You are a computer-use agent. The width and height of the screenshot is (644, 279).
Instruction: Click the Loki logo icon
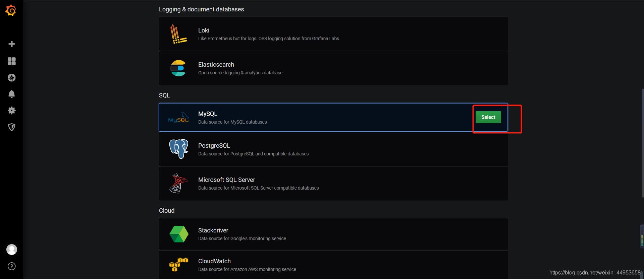[178, 34]
